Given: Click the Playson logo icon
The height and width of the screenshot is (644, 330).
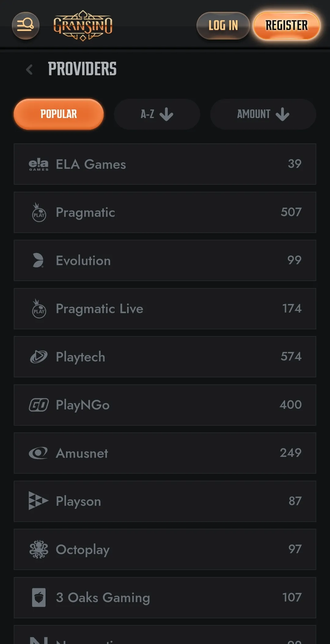Looking at the screenshot, I should tap(38, 501).
